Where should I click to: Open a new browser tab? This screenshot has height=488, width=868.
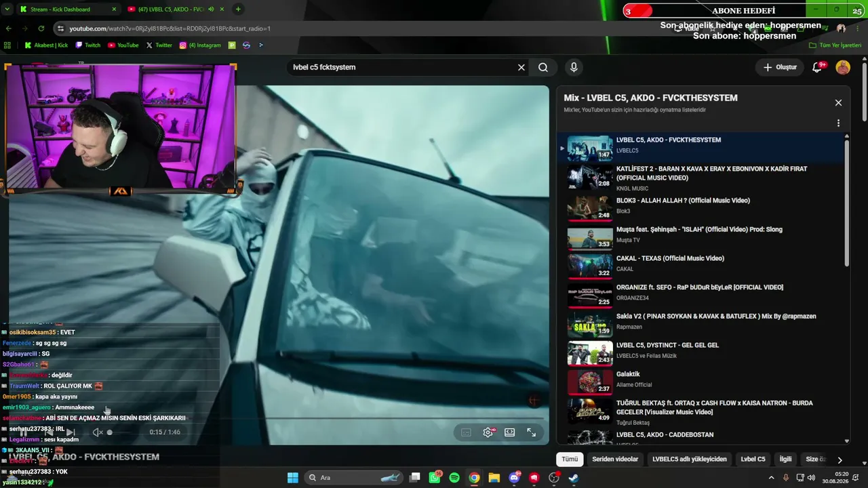click(x=238, y=9)
